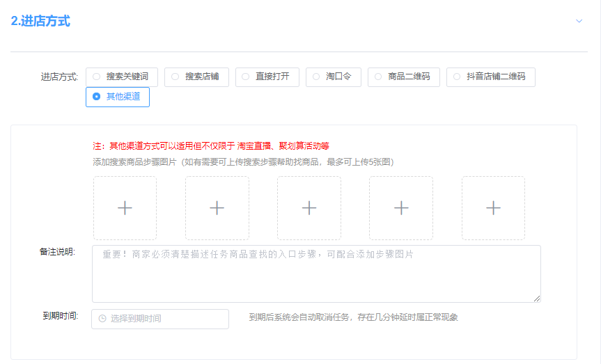Screen dimensions: 601x364
Task: Select the 抖音店铺二维码 radio option
Action: pyautogui.click(x=490, y=77)
